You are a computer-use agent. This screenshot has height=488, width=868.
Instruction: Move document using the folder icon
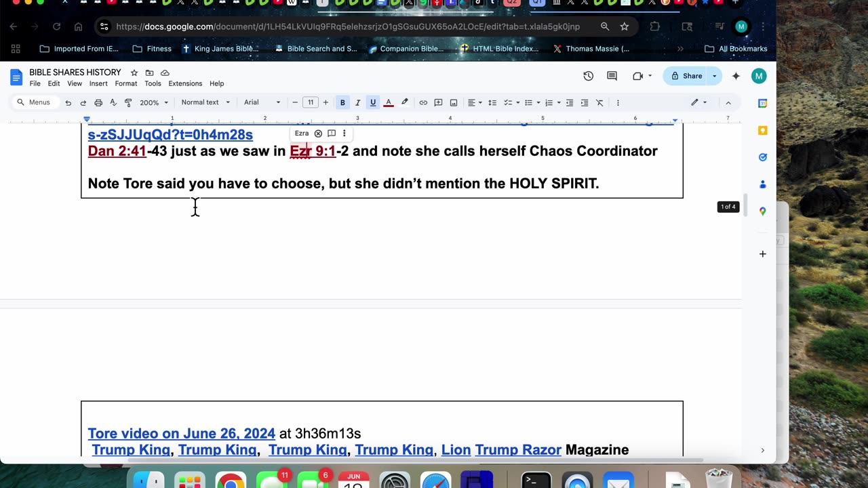point(149,73)
